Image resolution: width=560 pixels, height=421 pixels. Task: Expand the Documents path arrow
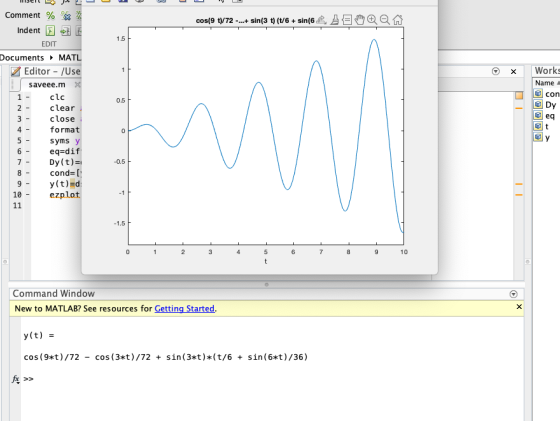coord(51,57)
